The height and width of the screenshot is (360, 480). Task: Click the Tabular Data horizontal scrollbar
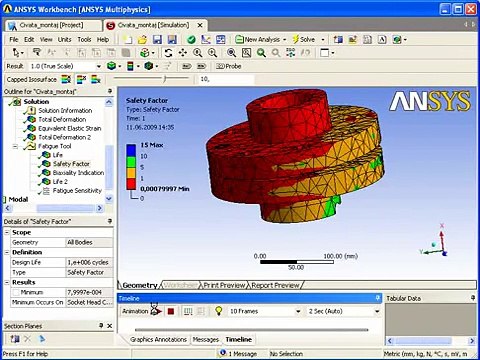coord(431,341)
